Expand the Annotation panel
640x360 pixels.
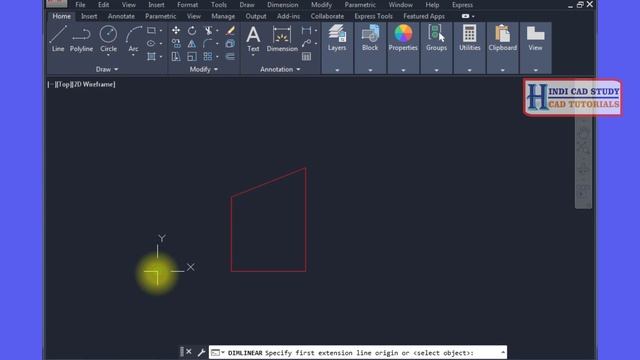280,69
